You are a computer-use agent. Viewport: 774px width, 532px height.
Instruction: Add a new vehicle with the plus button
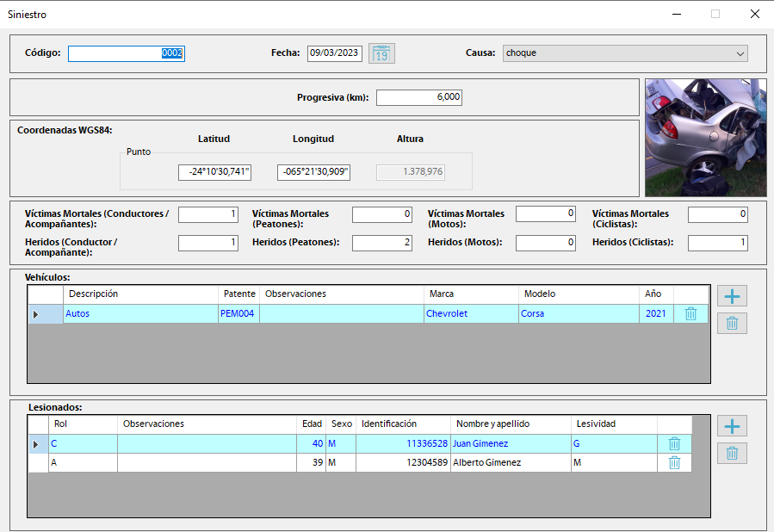point(732,296)
